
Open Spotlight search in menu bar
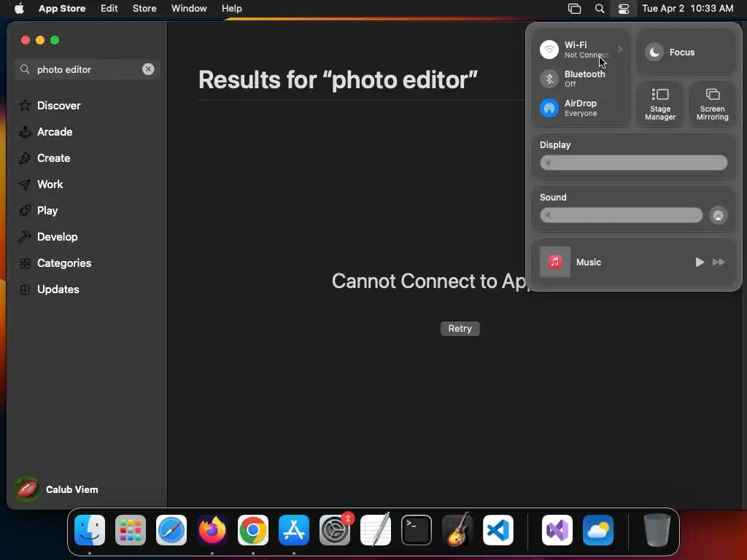600,9
